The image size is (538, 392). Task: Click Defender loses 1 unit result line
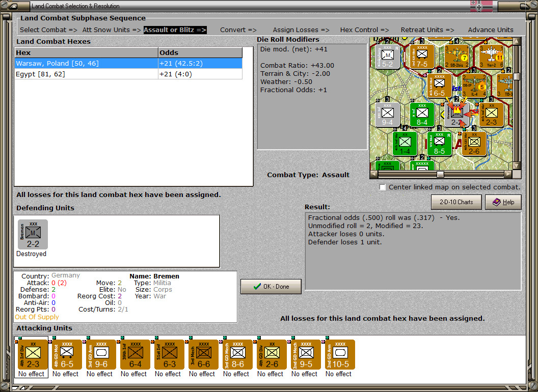click(x=345, y=242)
